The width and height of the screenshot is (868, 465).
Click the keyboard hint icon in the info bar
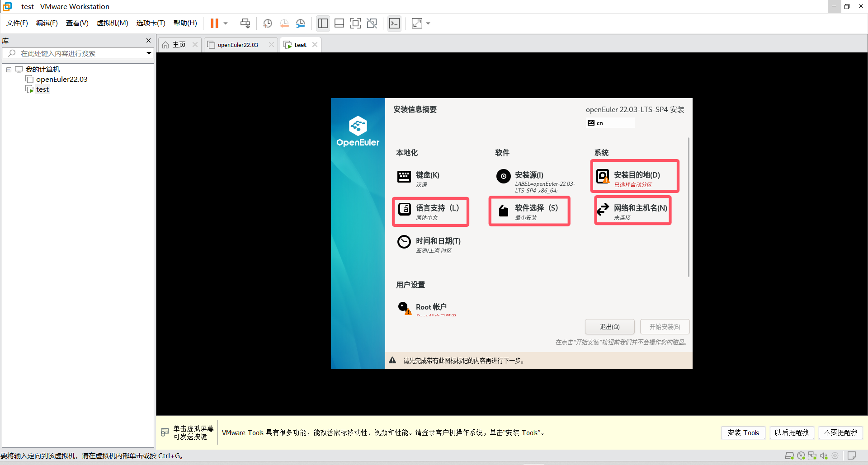pos(165,432)
